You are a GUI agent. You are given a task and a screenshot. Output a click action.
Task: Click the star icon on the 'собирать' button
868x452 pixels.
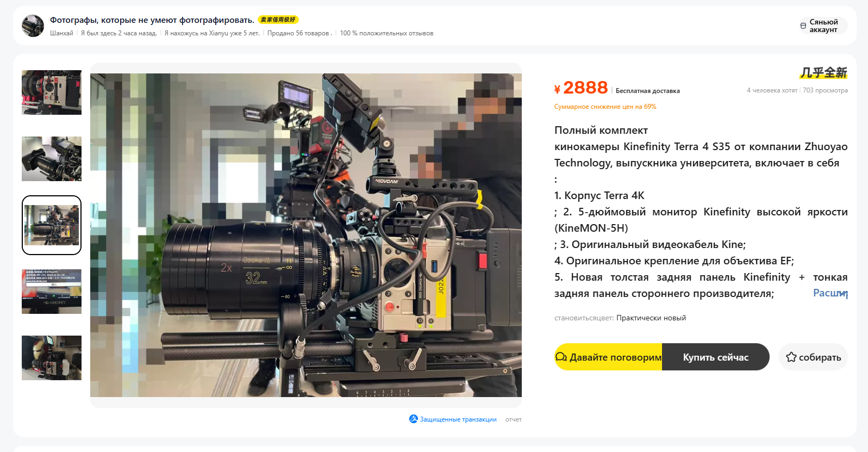point(791,357)
